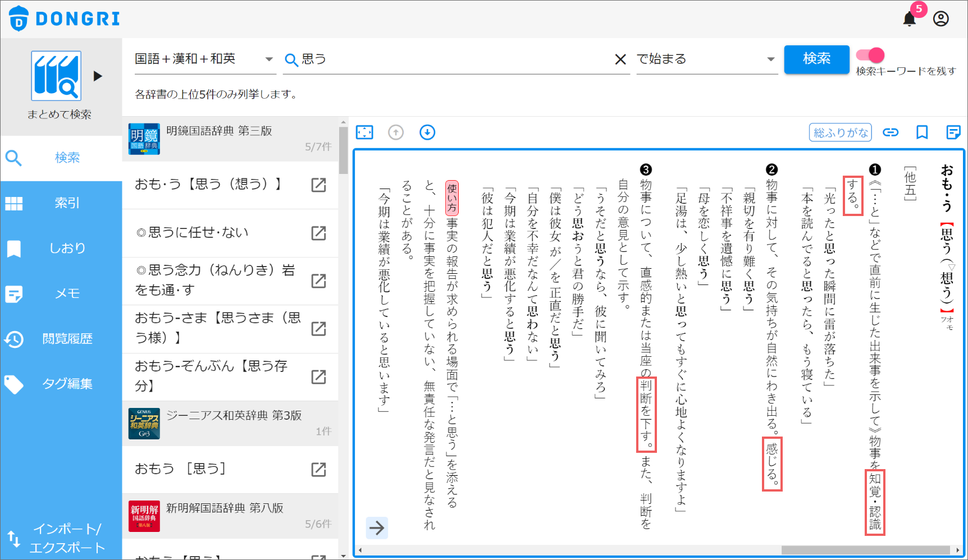Clear the search text with X

[x=620, y=59]
